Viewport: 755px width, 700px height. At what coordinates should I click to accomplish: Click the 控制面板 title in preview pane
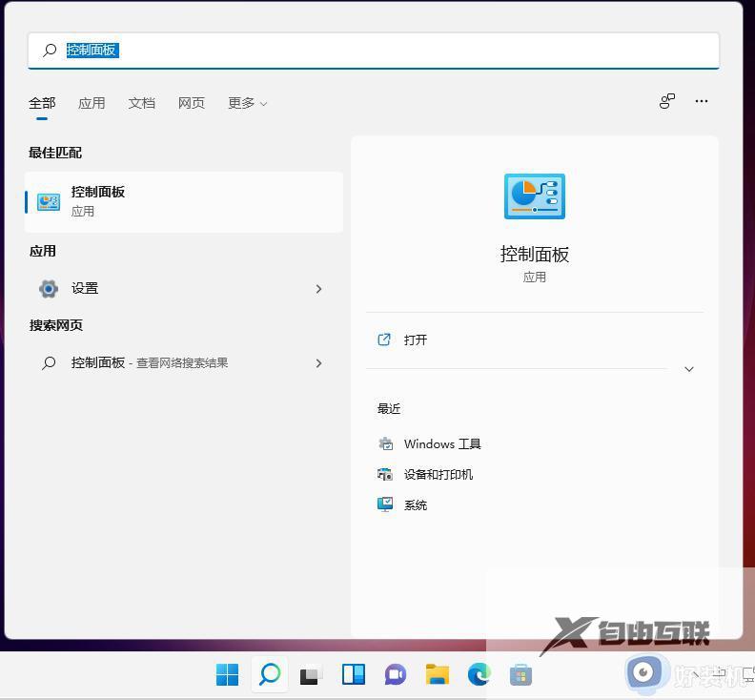point(535,255)
